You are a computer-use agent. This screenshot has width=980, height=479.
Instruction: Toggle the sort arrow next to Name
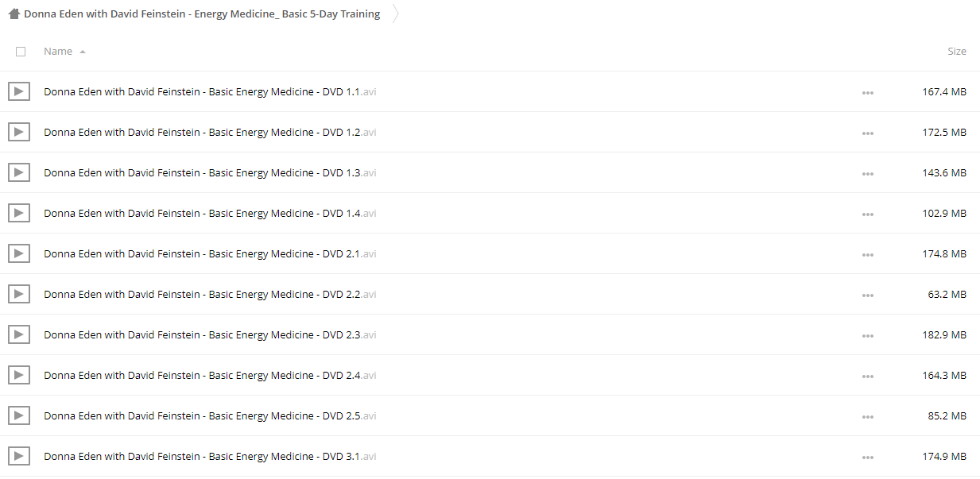coord(83,52)
